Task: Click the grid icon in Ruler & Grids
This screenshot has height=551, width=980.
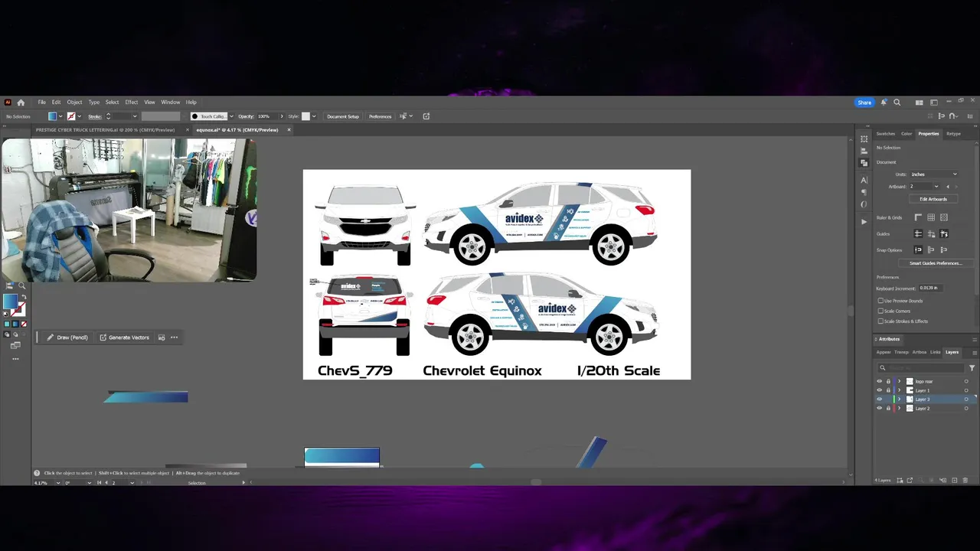Action: click(931, 217)
